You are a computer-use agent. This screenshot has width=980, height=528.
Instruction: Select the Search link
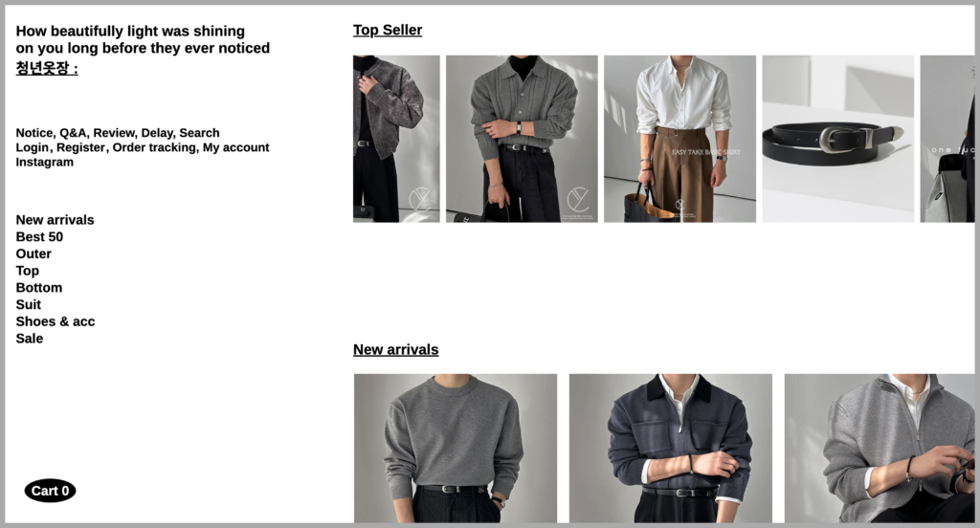[x=199, y=133]
